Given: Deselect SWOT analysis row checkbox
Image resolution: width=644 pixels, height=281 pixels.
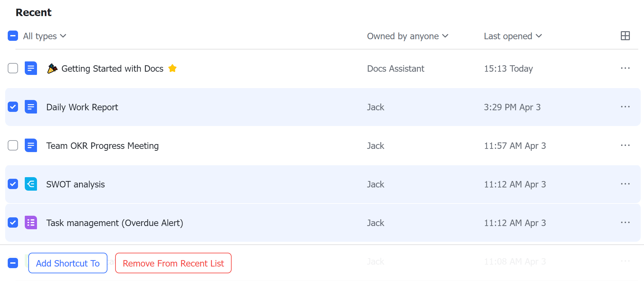Looking at the screenshot, I should (x=13, y=184).
